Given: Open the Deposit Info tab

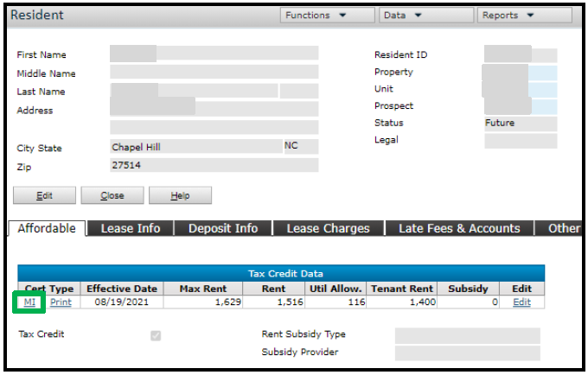Looking at the screenshot, I should pyautogui.click(x=223, y=228).
